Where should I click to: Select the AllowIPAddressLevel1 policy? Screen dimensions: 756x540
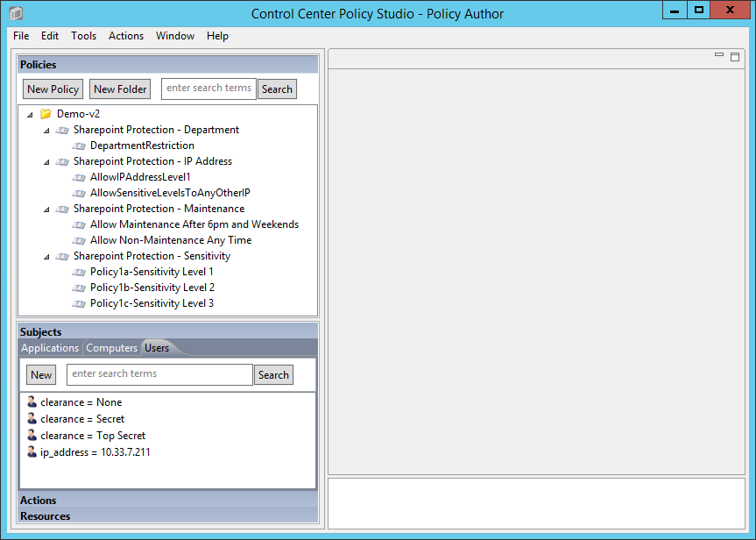point(140,177)
